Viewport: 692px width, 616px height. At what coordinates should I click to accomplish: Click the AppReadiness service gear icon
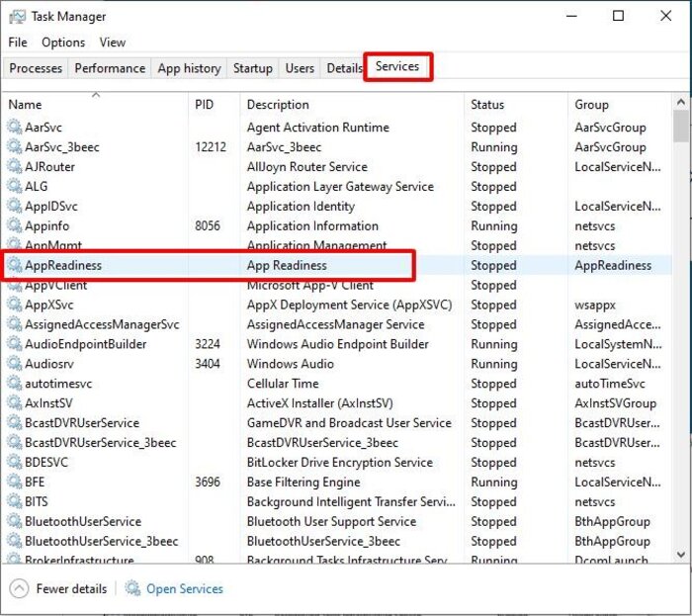coord(14,265)
